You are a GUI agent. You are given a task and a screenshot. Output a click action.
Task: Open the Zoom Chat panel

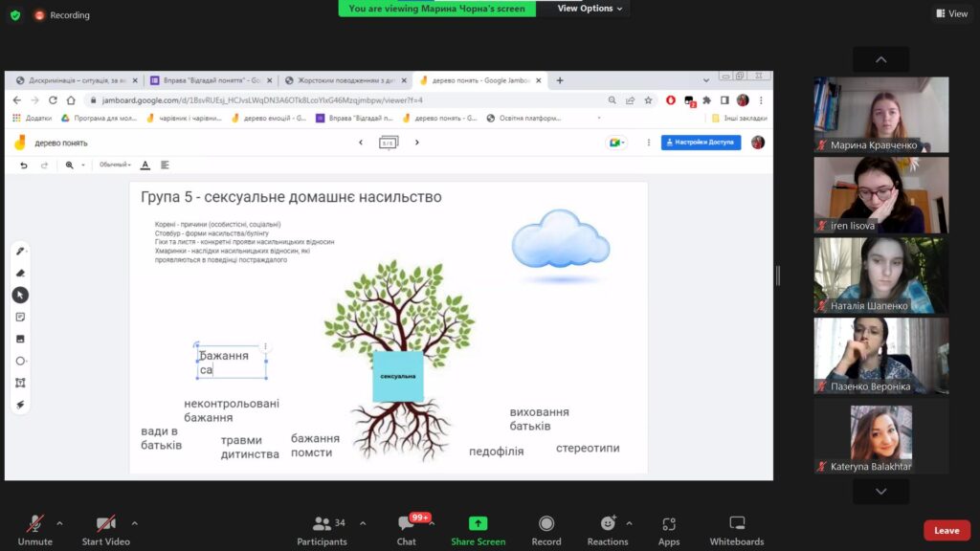[x=407, y=530]
